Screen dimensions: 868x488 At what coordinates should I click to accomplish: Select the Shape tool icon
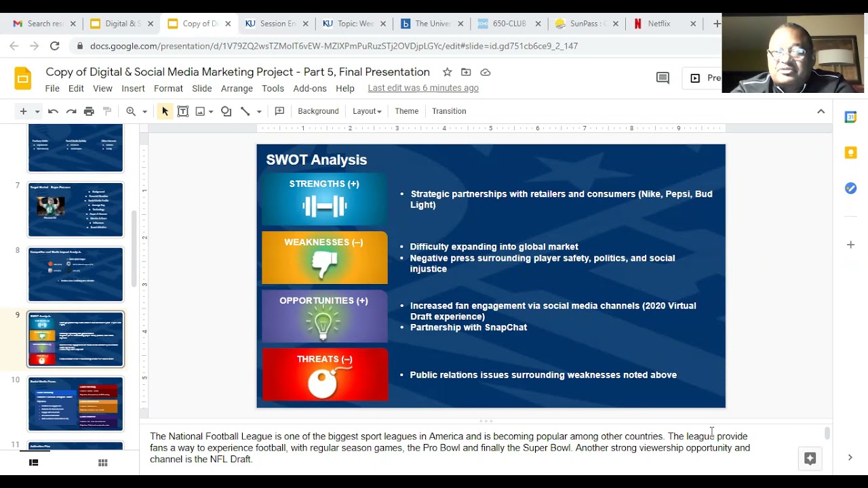[x=226, y=111]
